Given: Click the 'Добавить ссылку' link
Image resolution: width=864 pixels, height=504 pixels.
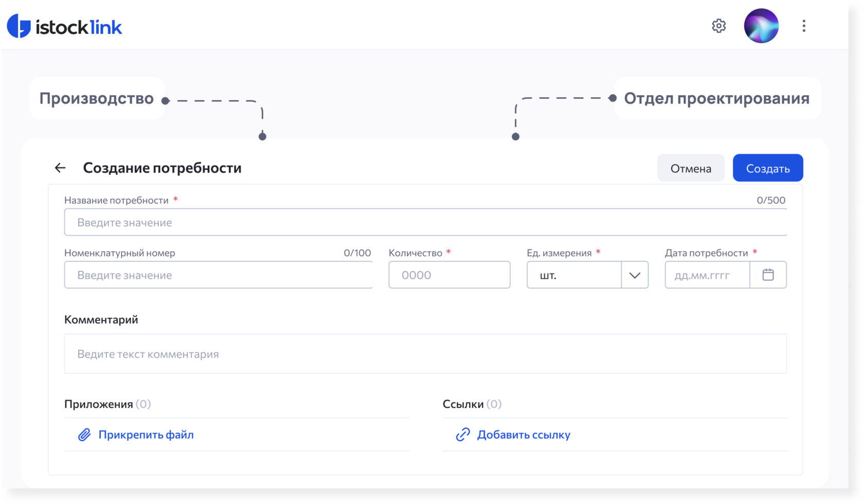Looking at the screenshot, I should tap(524, 435).
